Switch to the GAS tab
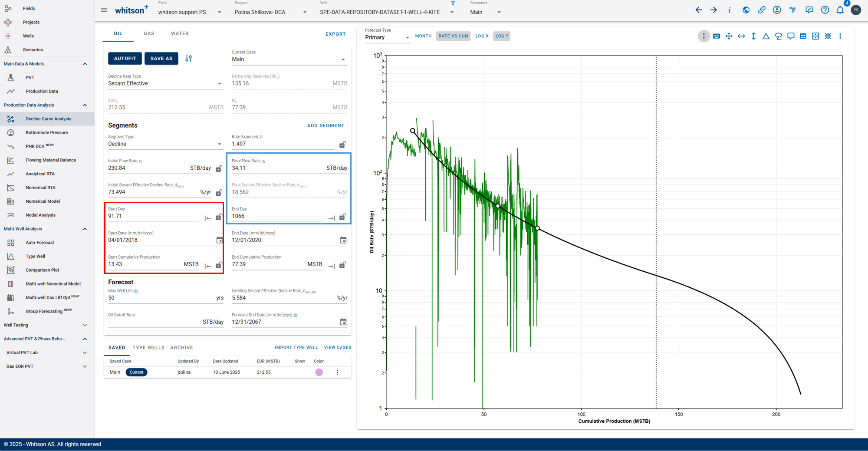Screen dimensions: 868x451 click(149, 33)
